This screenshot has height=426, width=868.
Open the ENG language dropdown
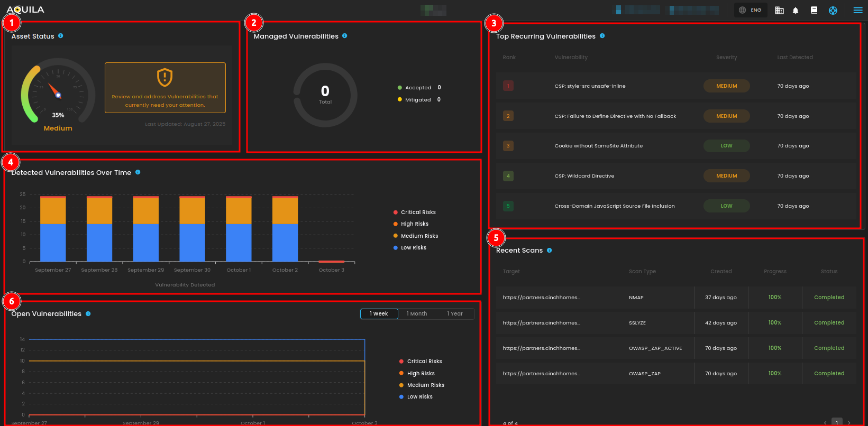coord(751,10)
